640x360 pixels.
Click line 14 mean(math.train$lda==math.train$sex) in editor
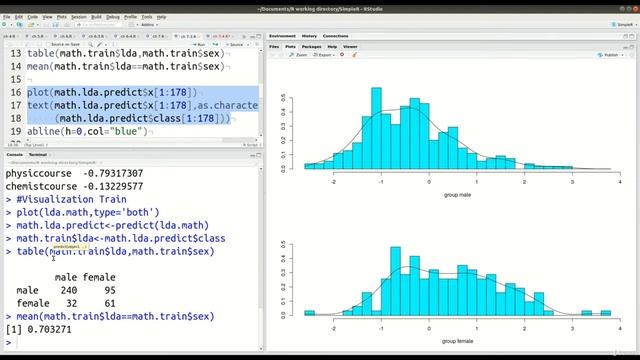click(126, 67)
